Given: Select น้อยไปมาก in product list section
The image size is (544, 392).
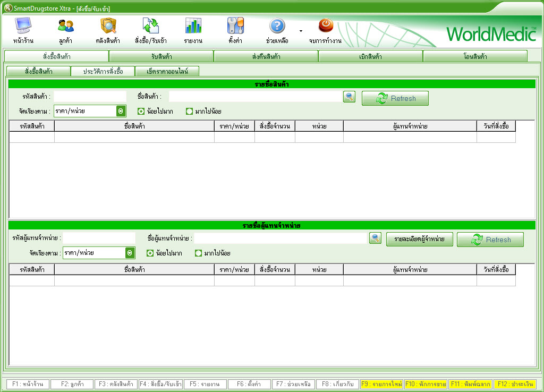Looking at the screenshot, I should [x=141, y=112].
